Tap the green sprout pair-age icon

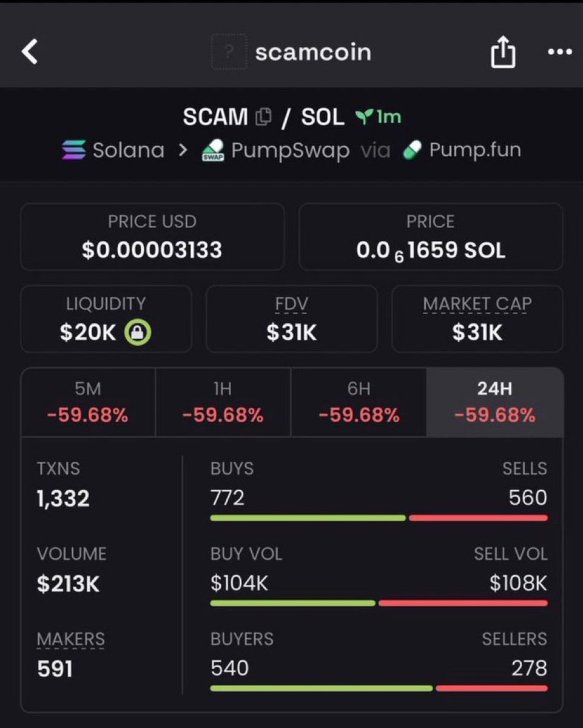(x=363, y=117)
